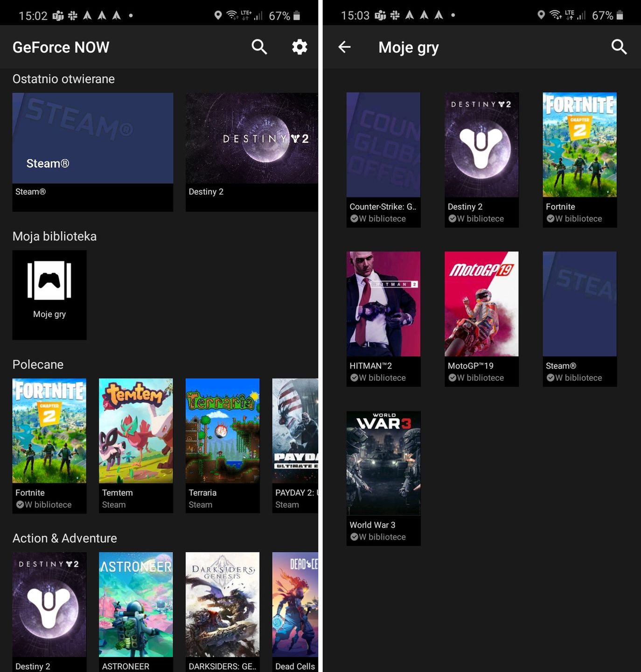Open Steam card in Moje gry
Image resolution: width=641 pixels, height=672 pixels.
pyautogui.click(x=580, y=319)
